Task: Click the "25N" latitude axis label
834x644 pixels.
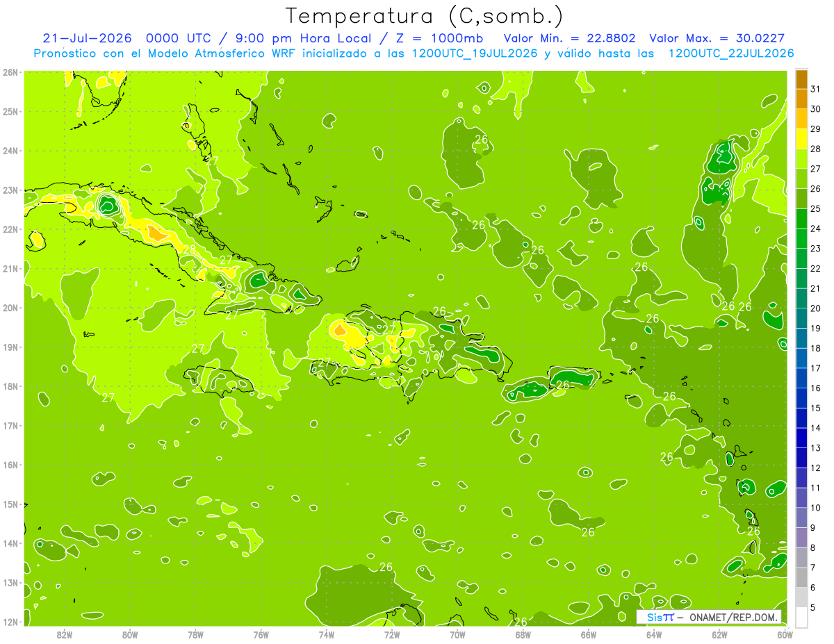Action: pos(11,111)
